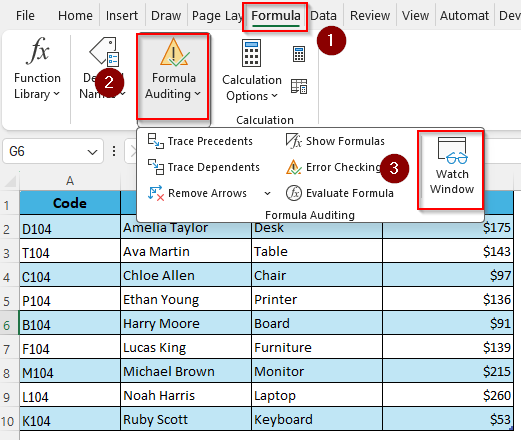Click the Calculation Options calculator icon
This screenshot has width=521, height=440.
[x=251, y=53]
